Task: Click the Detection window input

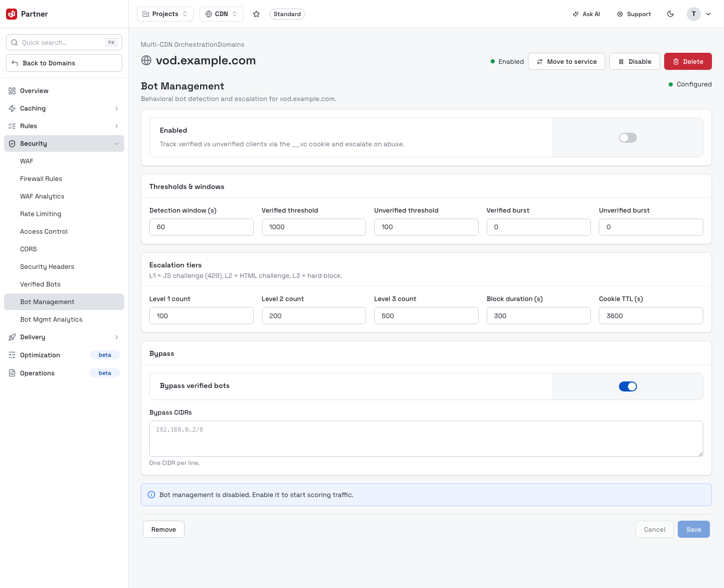Action: [x=202, y=227]
